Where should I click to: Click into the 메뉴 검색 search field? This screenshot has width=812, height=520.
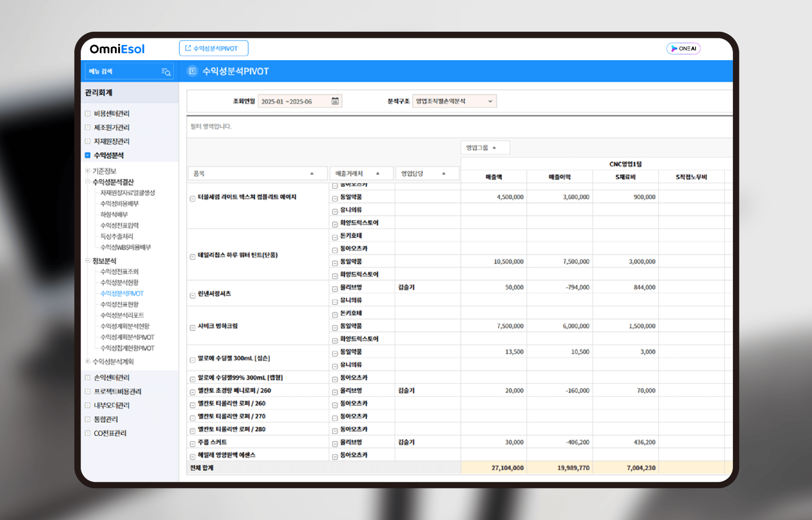(x=122, y=71)
